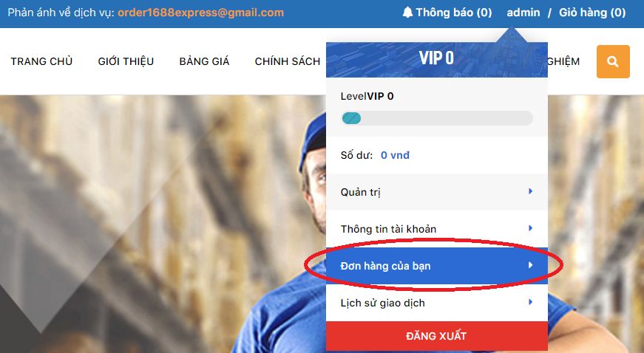Open BẢNG GIÁ navigation item

point(204,61)
